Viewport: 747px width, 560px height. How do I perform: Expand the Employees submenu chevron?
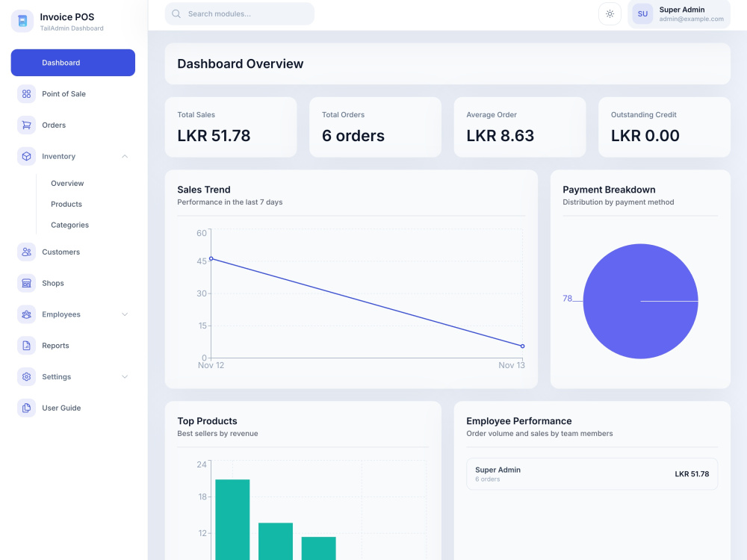(x=125, y=314)
